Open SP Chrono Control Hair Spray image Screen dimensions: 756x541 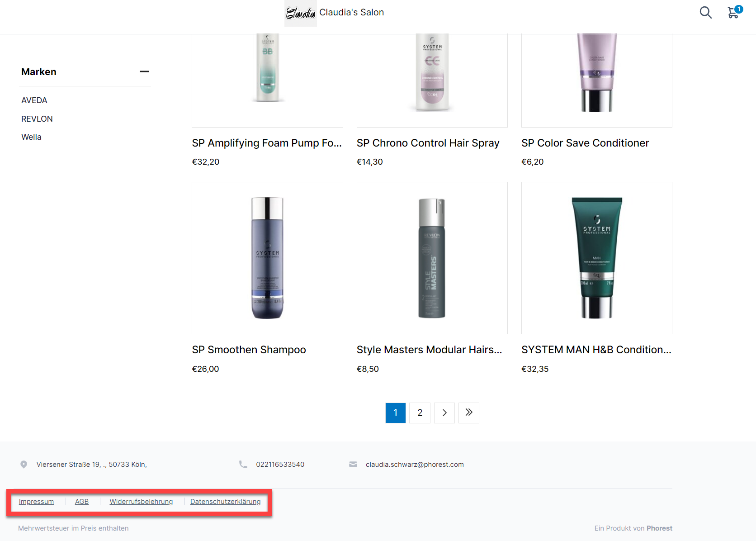(x=432, y=81)
